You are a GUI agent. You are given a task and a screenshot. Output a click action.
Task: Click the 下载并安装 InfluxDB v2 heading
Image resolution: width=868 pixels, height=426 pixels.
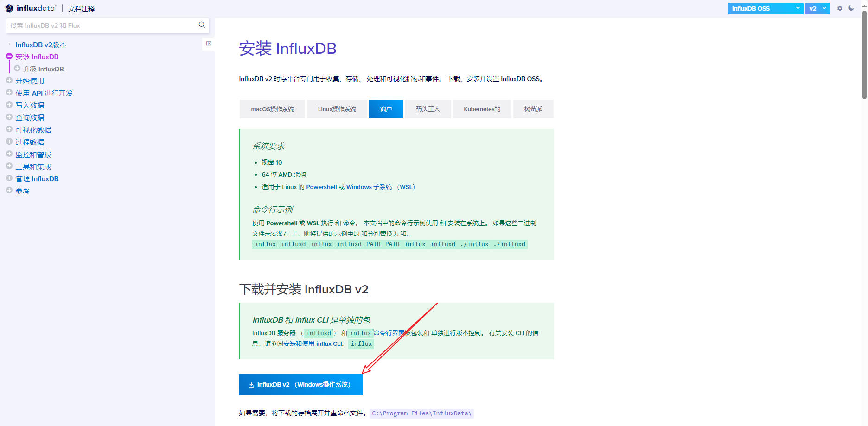coord(304,289)
